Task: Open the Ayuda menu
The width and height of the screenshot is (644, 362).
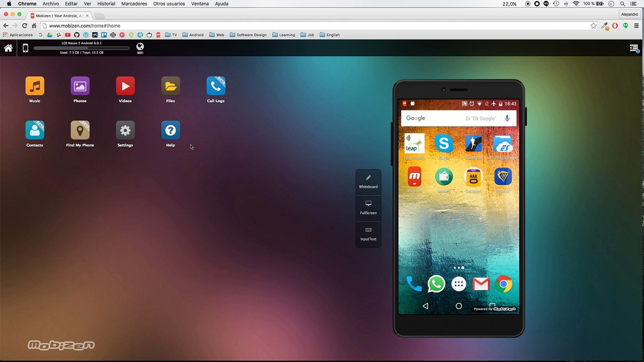Action: click(222, 4)
